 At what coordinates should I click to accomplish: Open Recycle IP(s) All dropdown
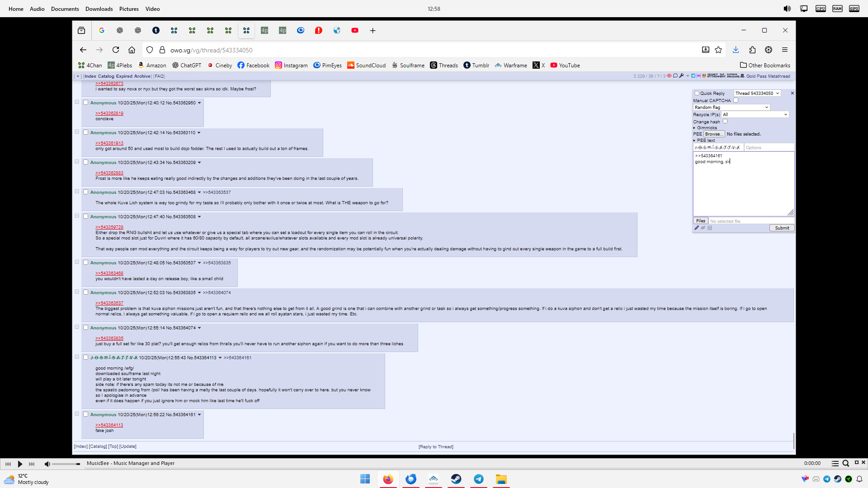click(755, 115)
